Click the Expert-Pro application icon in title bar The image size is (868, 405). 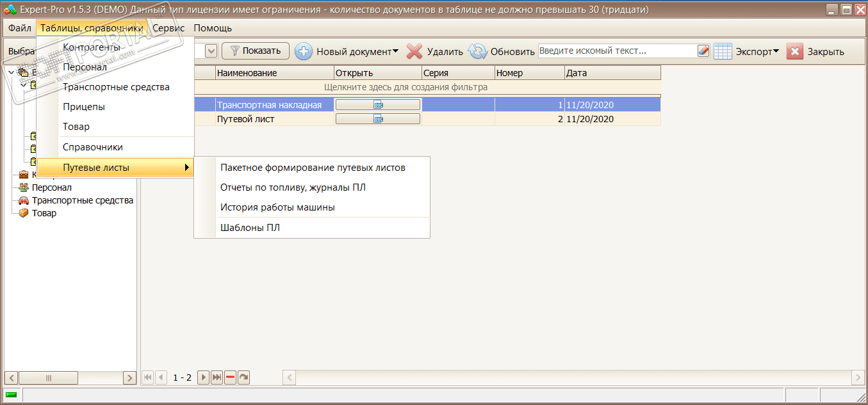click(x=9, y=10)
